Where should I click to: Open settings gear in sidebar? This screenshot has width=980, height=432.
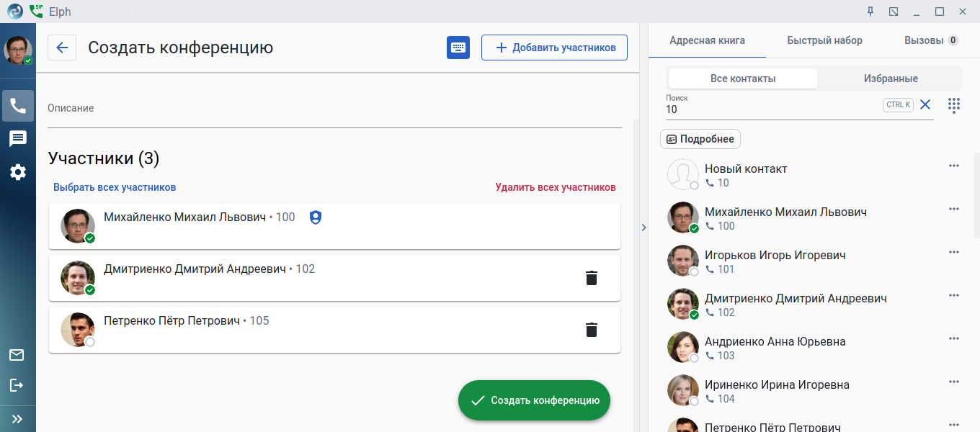(x=18, y=172)
